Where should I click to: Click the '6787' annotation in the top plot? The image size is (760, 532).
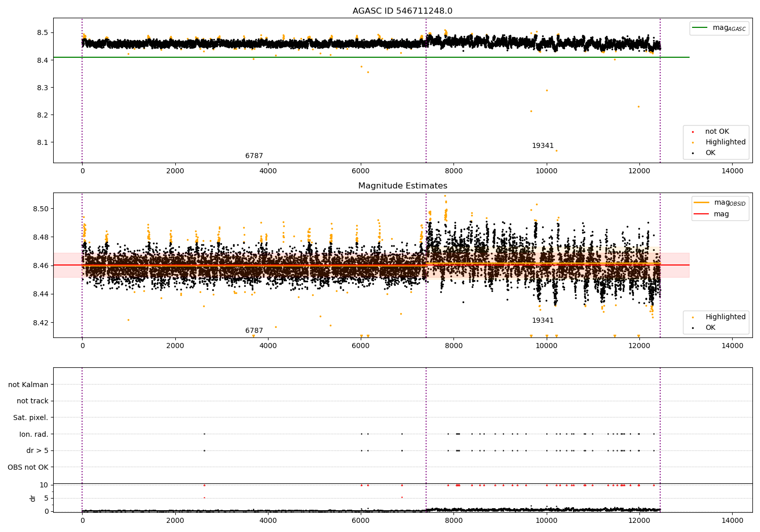coord(254,156)
